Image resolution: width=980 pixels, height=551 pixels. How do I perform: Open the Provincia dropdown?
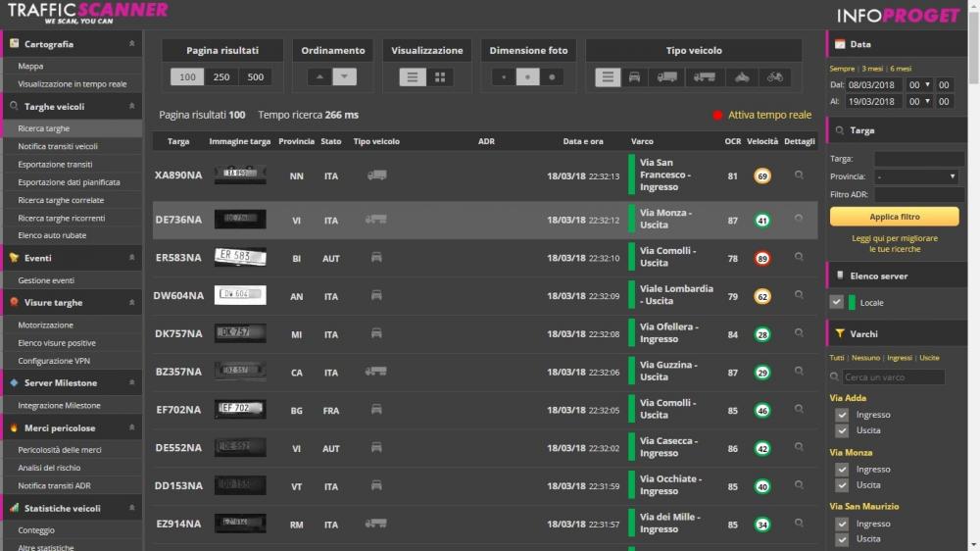click(918, 176)
